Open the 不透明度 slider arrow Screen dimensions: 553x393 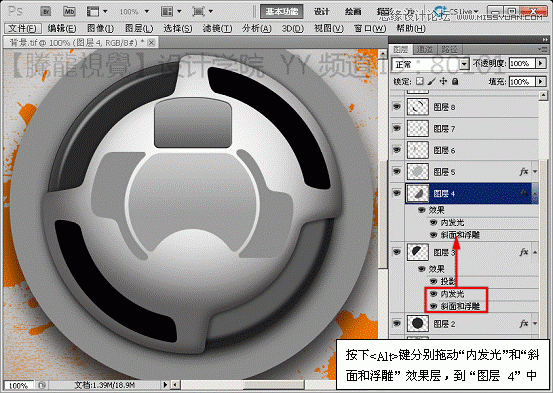point(541,64)
